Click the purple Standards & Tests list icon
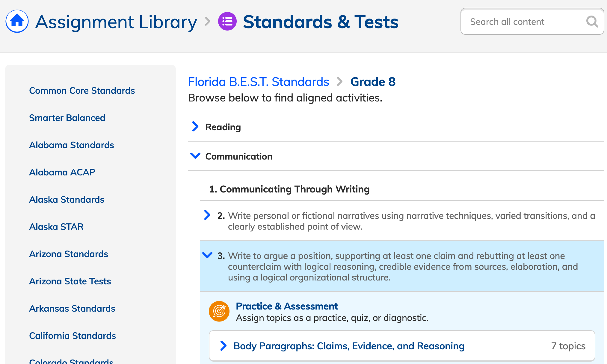Screen dimensions: 607x364 point(227,21)
